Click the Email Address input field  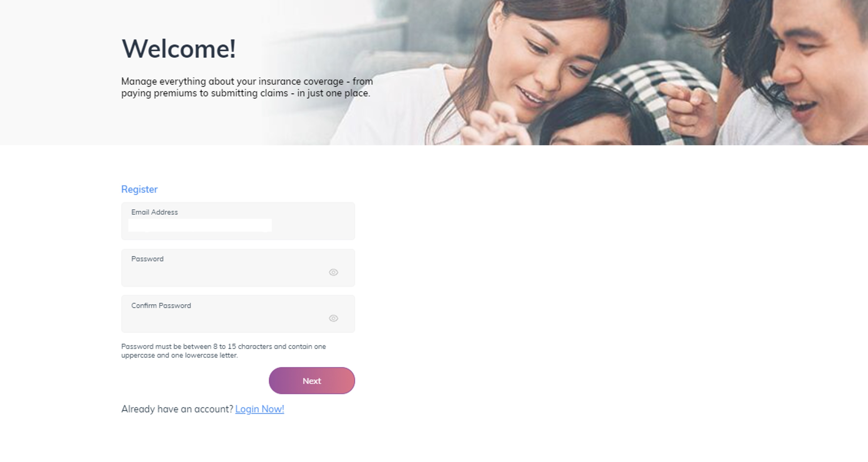(201, 225)
